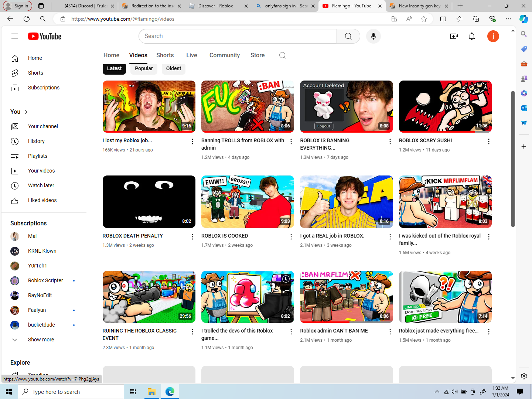Screen dimensions: 532x399
Task: Switch to the Live channel tab
Action: click(x=192, y=55)
